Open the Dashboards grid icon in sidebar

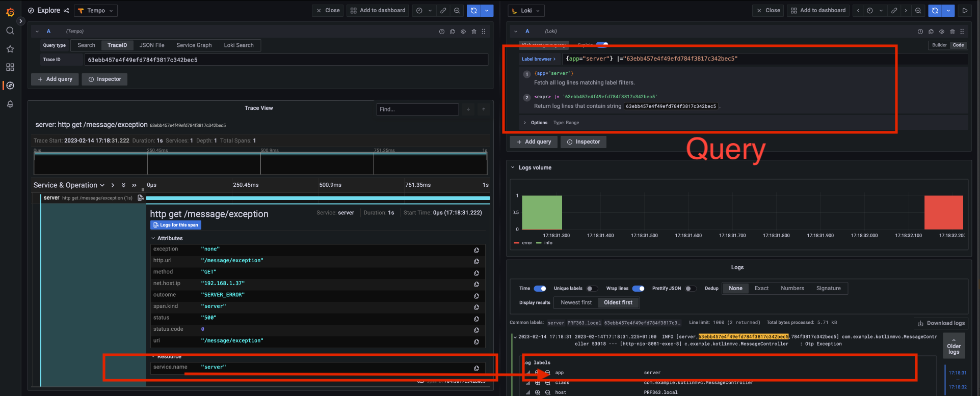[10, 67]
